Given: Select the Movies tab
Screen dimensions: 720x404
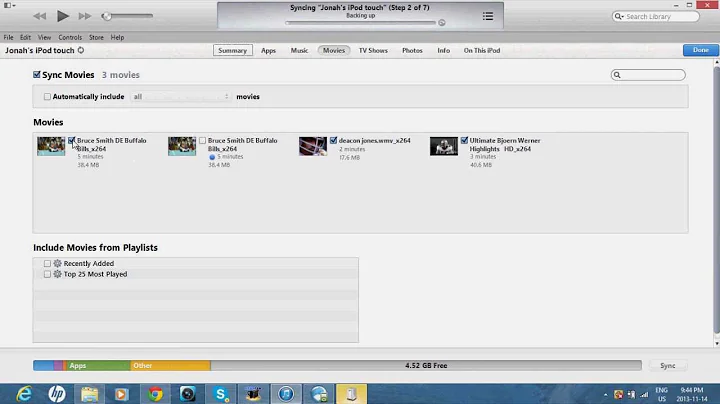Looking at the screenshot, I should pyautogui.click(x=334, y=50).
